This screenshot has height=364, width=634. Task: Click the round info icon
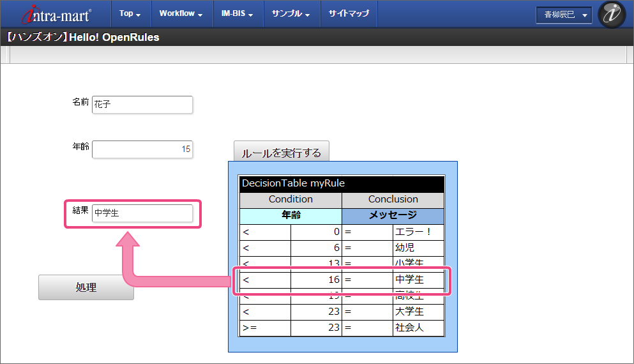[x=611, y=15]
